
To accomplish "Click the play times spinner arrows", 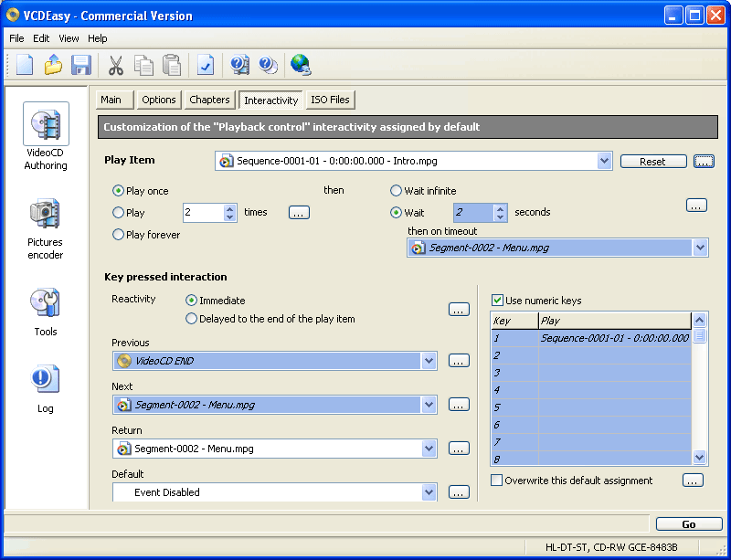I will click(229, 213).
